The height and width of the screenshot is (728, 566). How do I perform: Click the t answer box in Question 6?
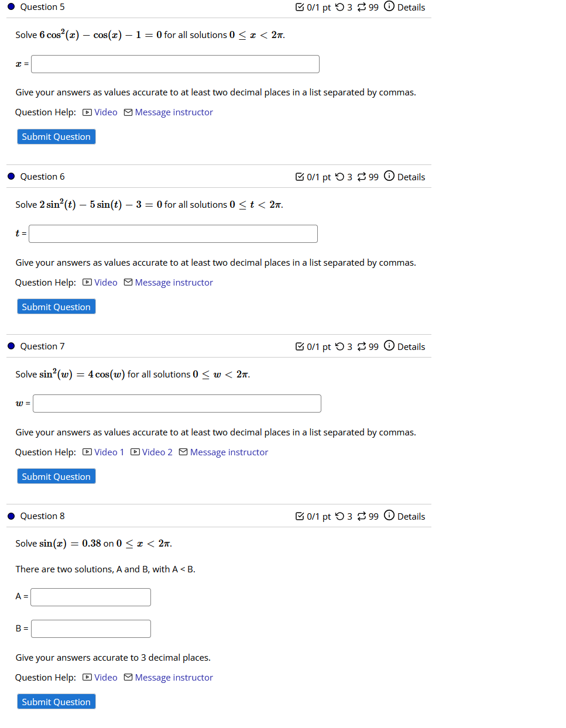click(x=173, y=233)
